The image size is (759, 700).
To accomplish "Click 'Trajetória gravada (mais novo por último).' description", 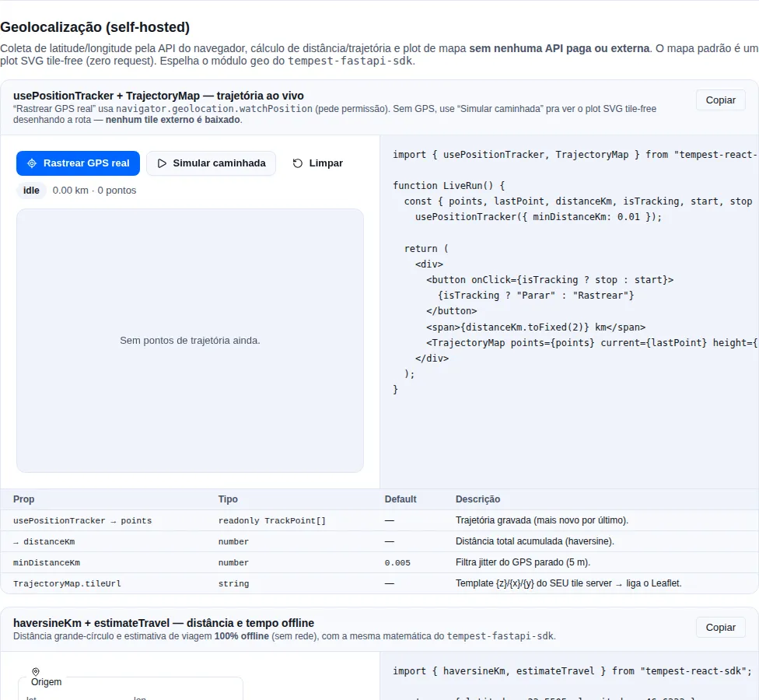I will click(542, 520).
